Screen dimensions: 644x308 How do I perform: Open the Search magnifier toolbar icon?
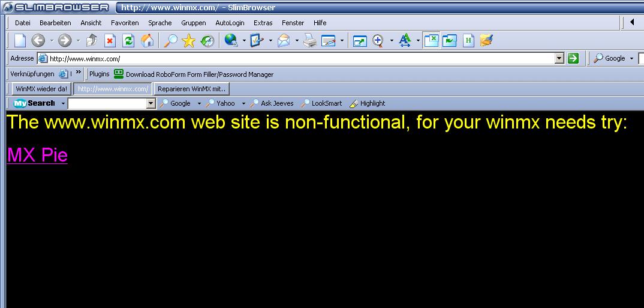[170, 40]
